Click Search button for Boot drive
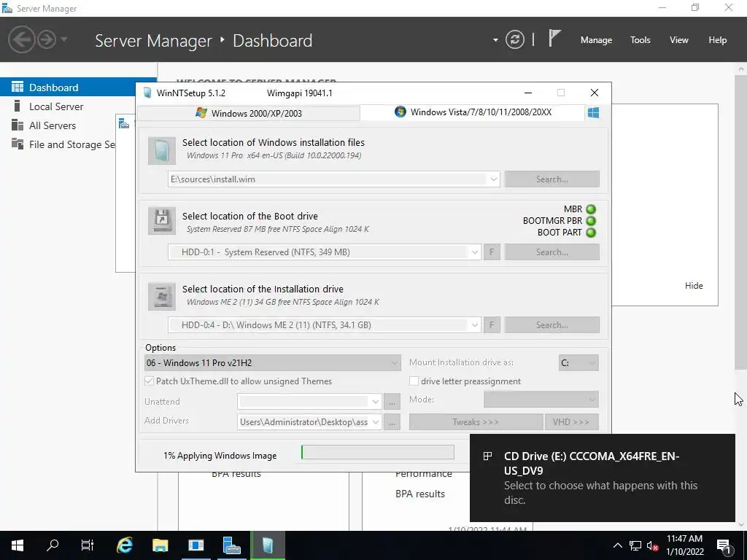 pos(551,252)
